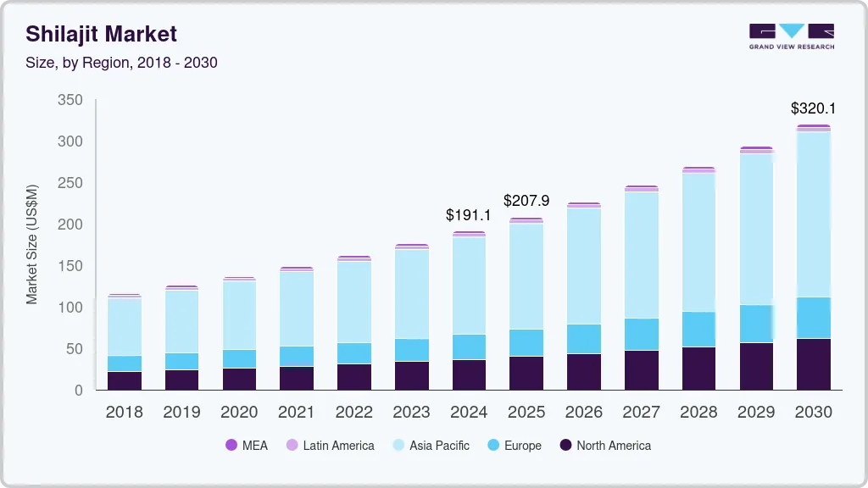Select the 2018 North America bar segment

[x=125, y=380]
